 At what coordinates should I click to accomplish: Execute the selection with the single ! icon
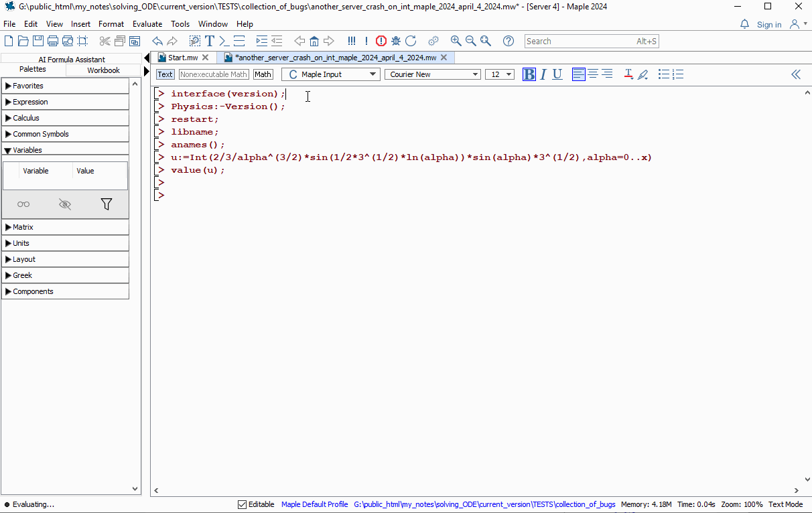(366, 41)
